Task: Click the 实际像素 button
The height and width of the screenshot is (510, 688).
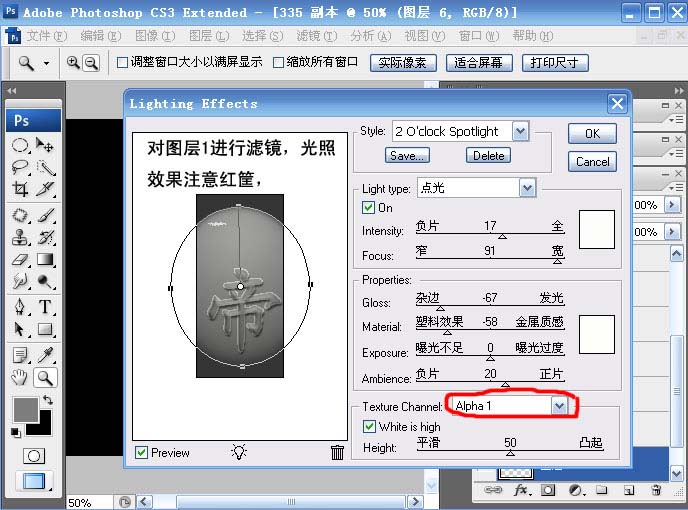Action: point(403,63)
